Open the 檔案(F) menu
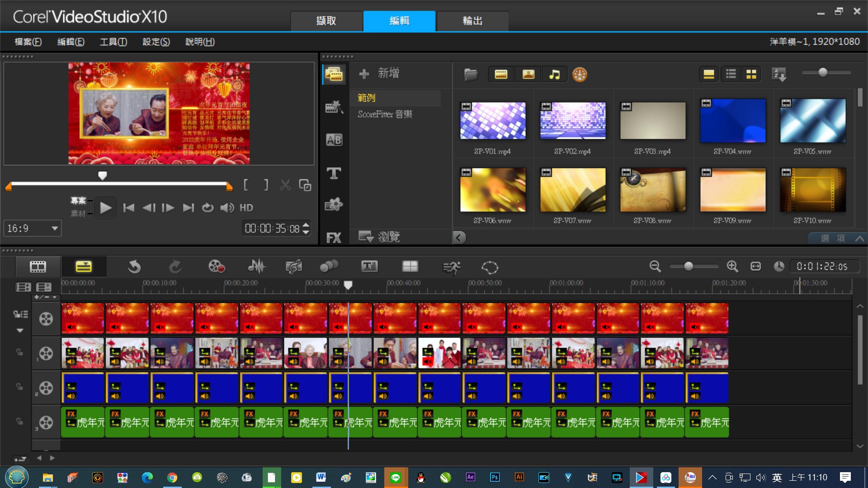The image size is (868, 488). [x=28, y=42]
